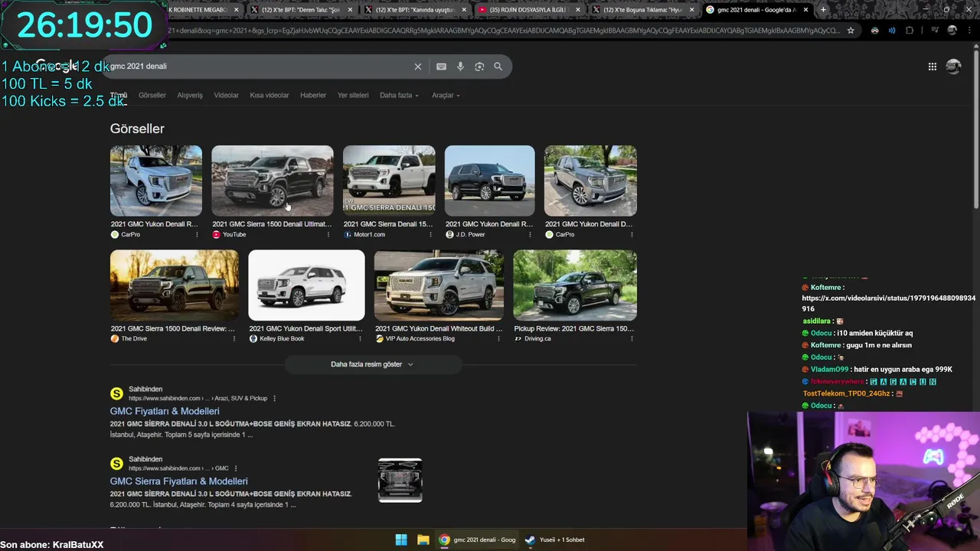Switch to X'te Boşuna Tıklama tab
This screenshot has height=551, width=980.
(x=642, y=10)
